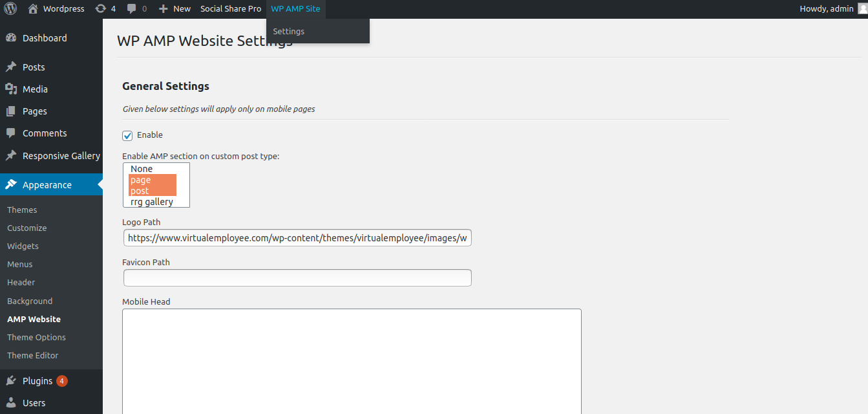Open the Appearance menu label
868x414 pixels.
[x=47, y=185]
